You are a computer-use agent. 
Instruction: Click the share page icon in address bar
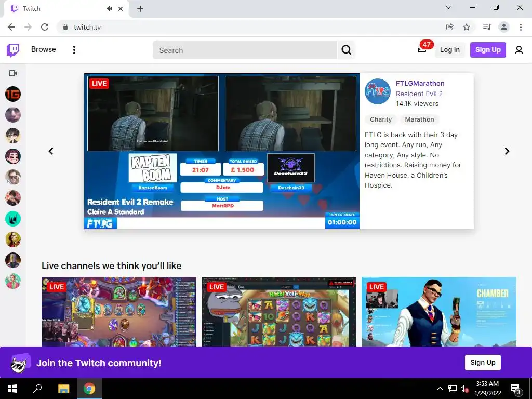point(449,27)
